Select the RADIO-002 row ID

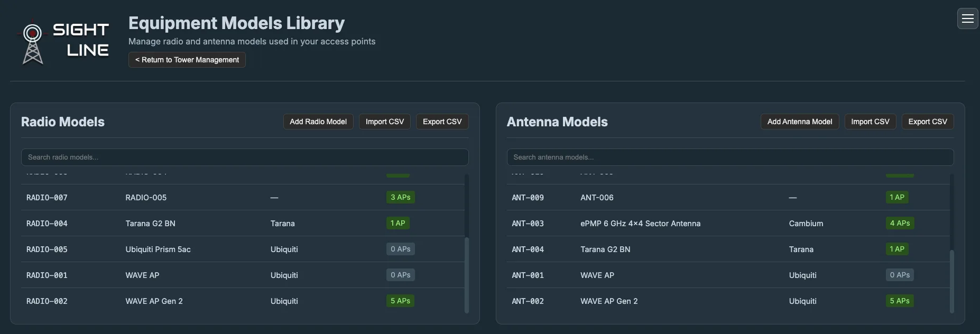pyautogui.click(x=47, y=301)
